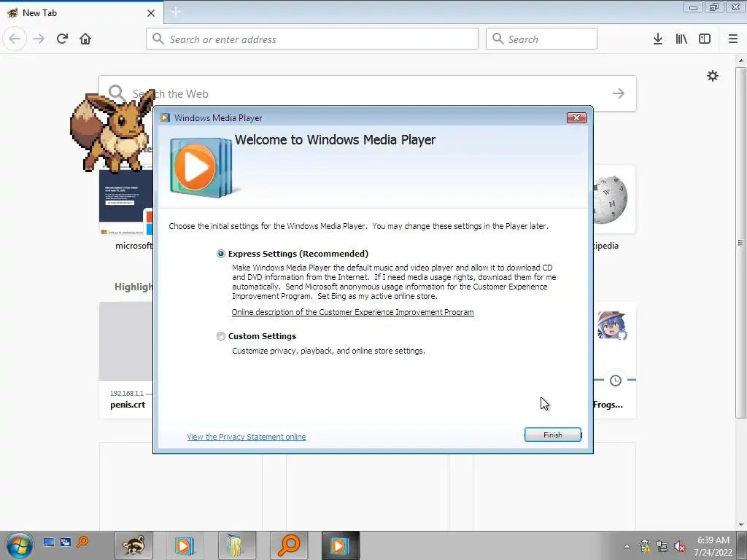Open Customer Experience Improvement Program description link
The height and width of the screenshot is (560, 747).
(x=352, y=312)
